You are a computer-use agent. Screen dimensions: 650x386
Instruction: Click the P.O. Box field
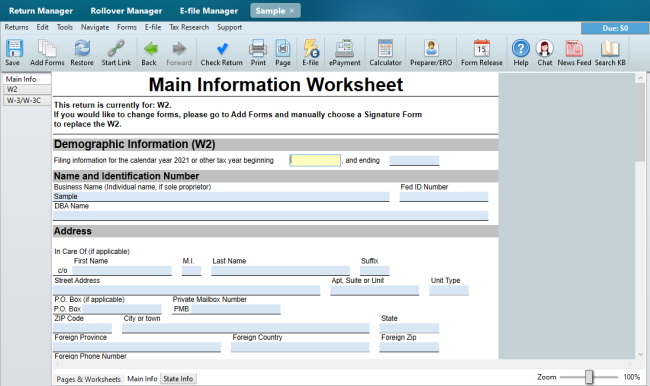(x=122, y=309)
